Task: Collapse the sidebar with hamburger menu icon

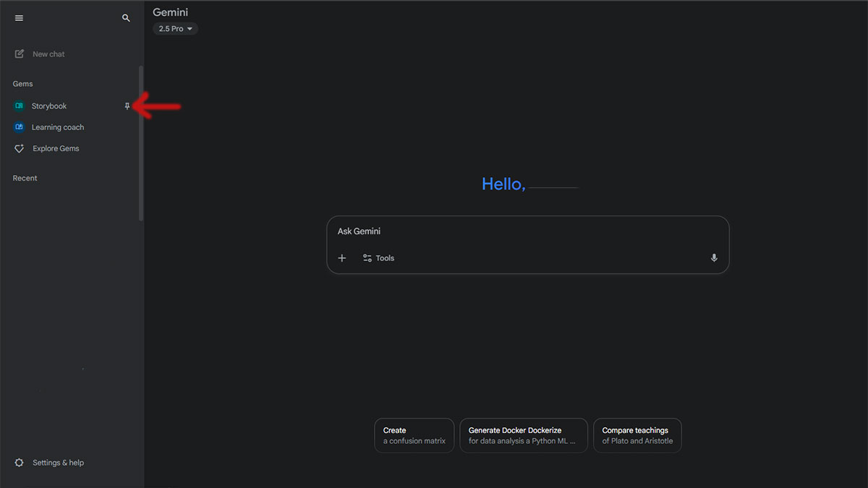Action: tap(19, 18)
